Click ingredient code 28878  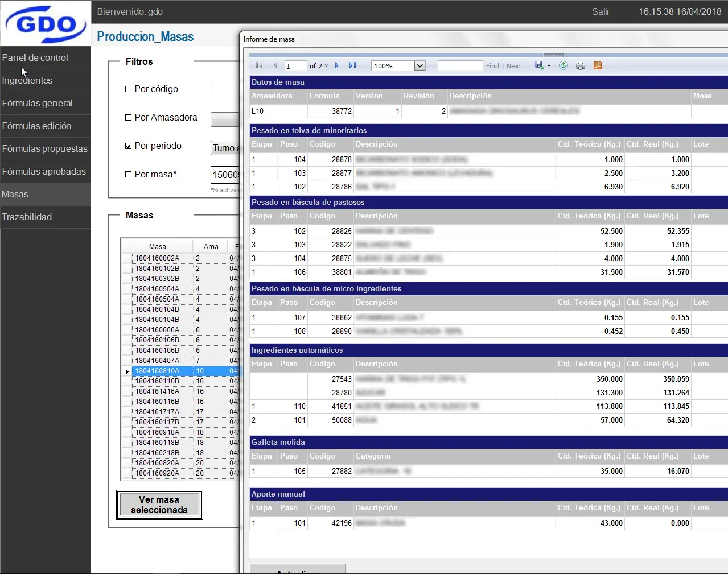coord(342,160)
